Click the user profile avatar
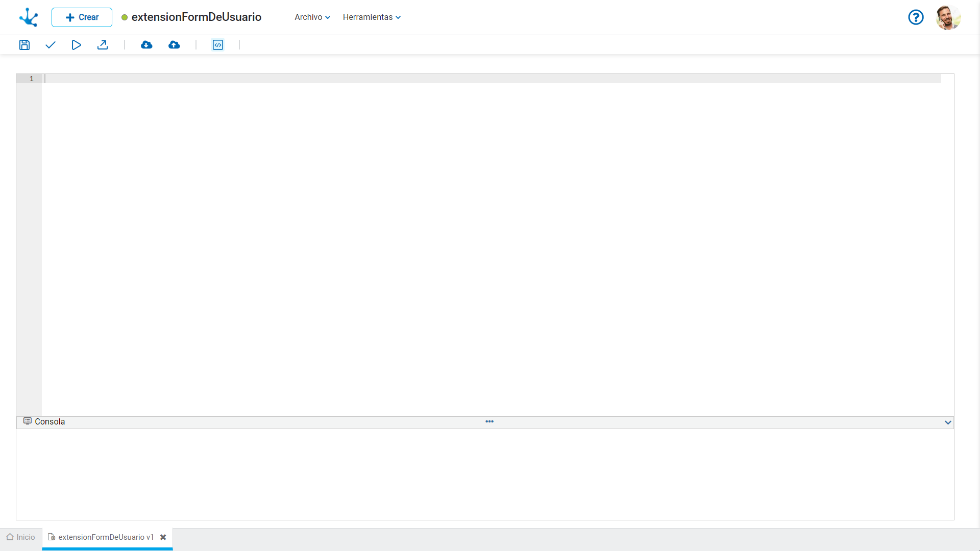 [948, 17]
